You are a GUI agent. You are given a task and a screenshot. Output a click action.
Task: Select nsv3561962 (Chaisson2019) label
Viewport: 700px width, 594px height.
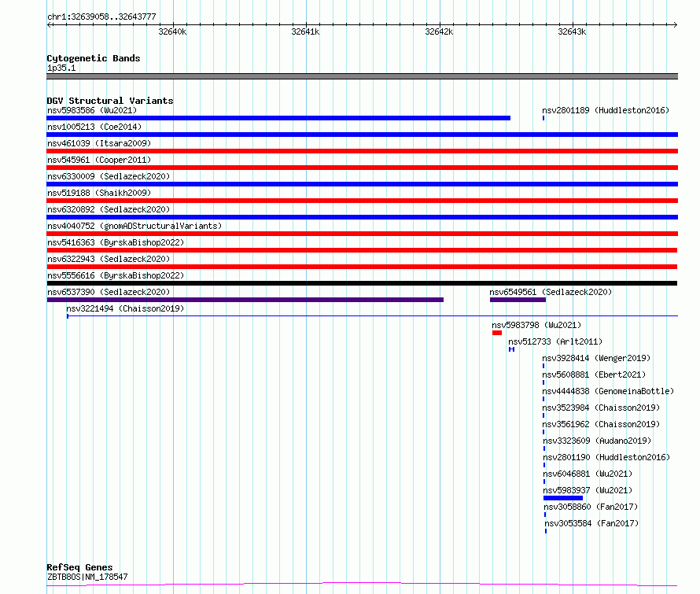(x=601, y=424)
